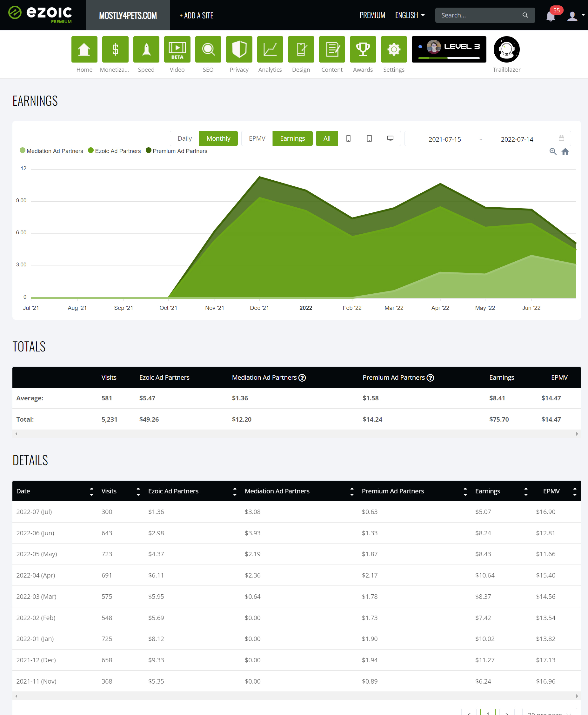Click the start date 2021-07-15 field
This screenshot has width=588, height=715.
point(444,139)
